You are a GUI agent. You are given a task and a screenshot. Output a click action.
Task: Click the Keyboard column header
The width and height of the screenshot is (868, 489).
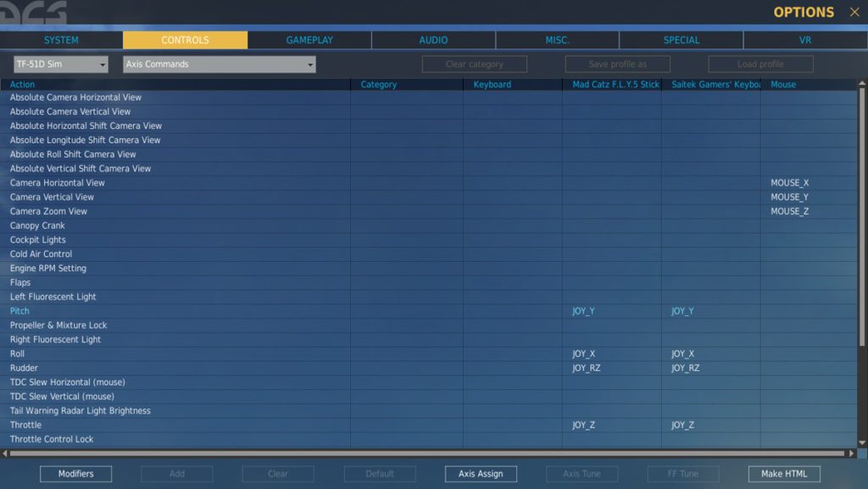click(492, 85)
